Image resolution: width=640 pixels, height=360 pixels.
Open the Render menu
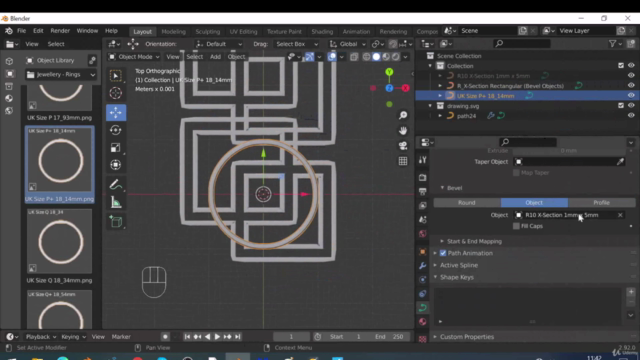(x=60, y=31)
